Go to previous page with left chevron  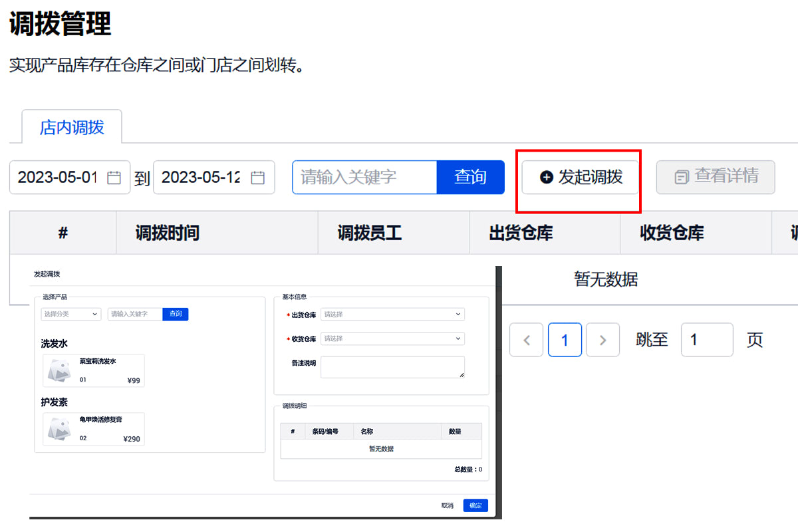527,340
